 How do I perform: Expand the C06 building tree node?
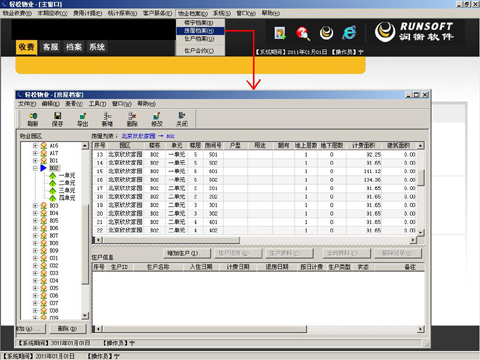coord(35,296)
